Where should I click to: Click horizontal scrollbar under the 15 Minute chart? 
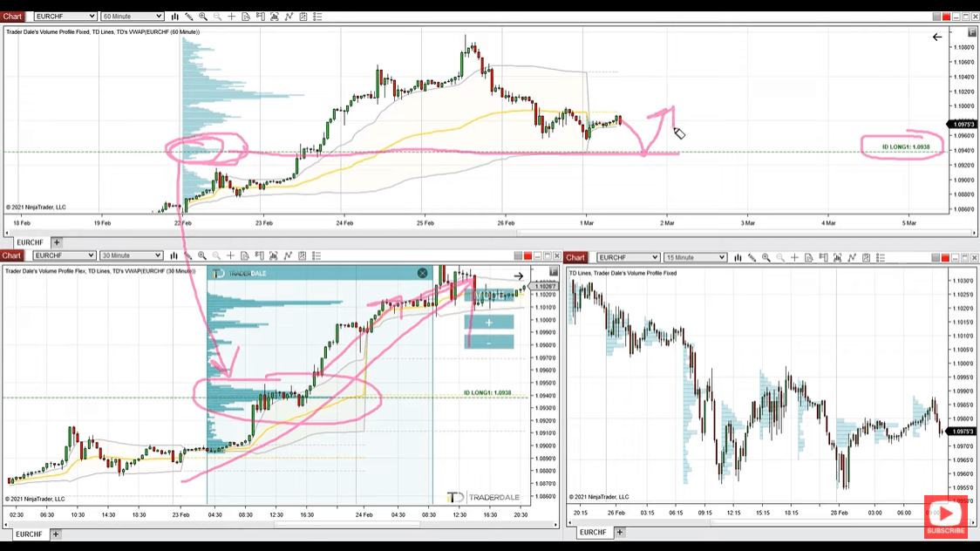tap(772, 523)
